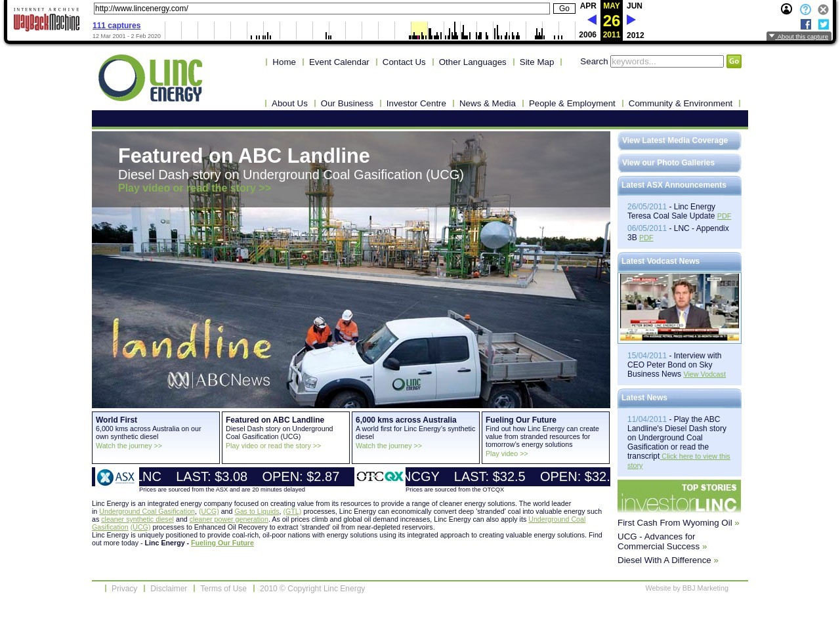Click the Wayback Machine logo
Viewport: 840px width, 630px height.
[x=47, y=20]
